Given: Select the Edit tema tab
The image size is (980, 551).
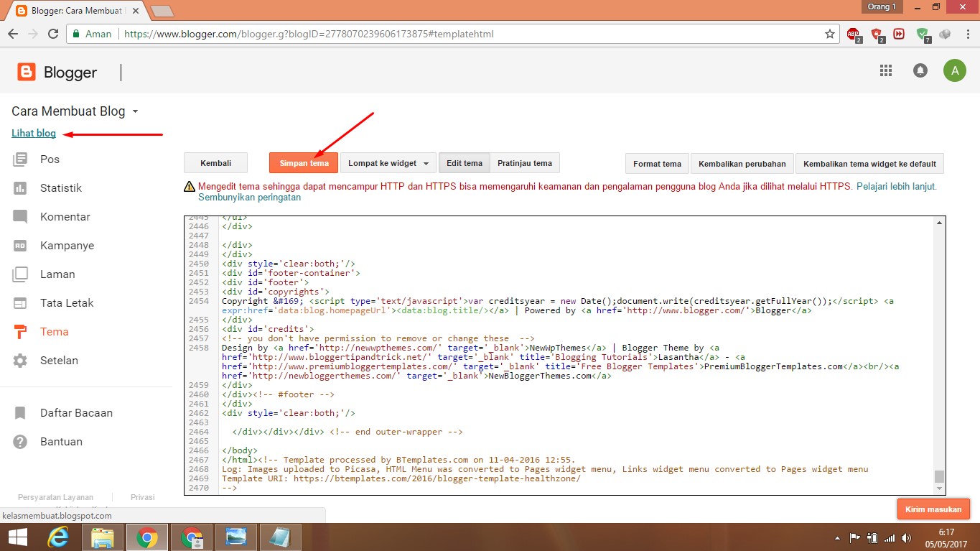Looking at the screenshot, I should (x=464, y=162).
